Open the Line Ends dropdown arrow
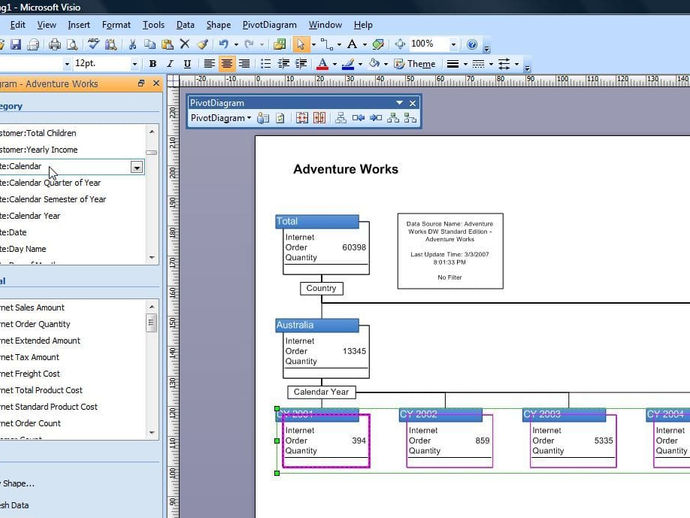This screenshot has width=690, height=518. [517, 64]
